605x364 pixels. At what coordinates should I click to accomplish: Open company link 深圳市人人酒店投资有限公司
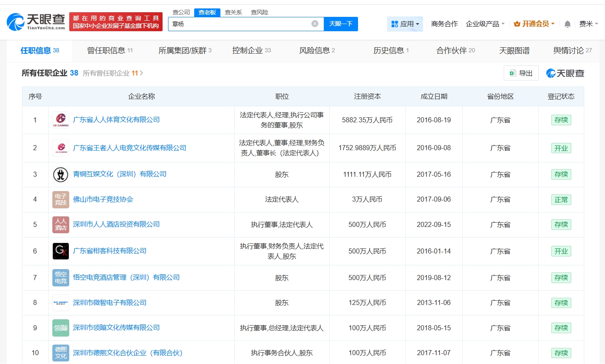tap(117, 224)
